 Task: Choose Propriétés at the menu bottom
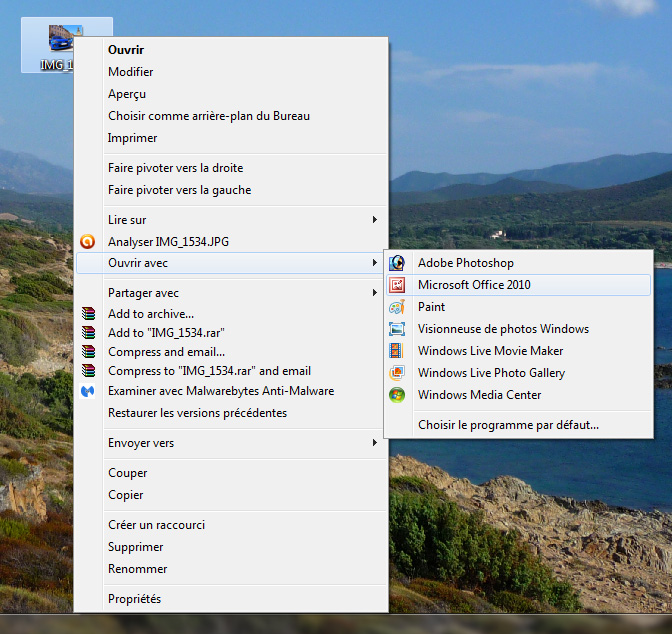[134, 599]
